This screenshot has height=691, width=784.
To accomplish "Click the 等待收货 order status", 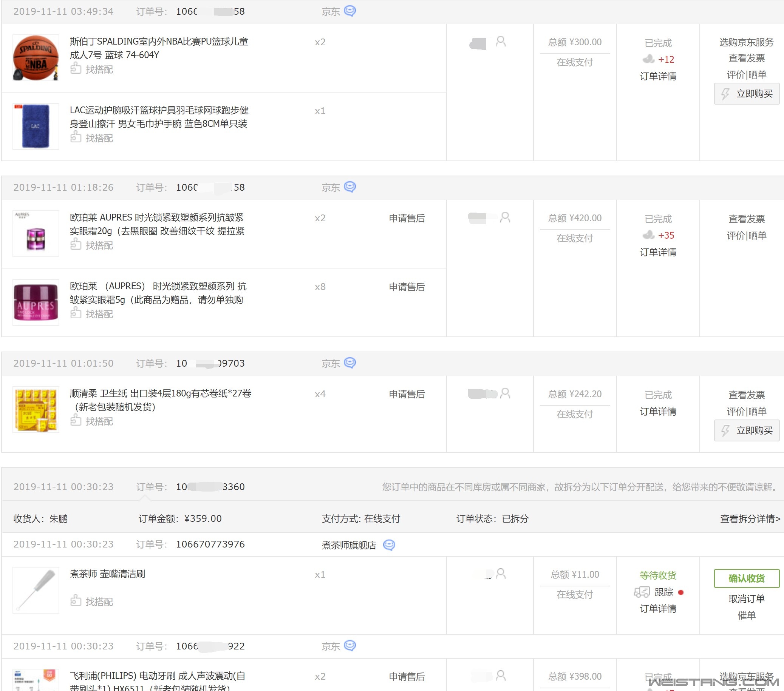I will 658,575.
